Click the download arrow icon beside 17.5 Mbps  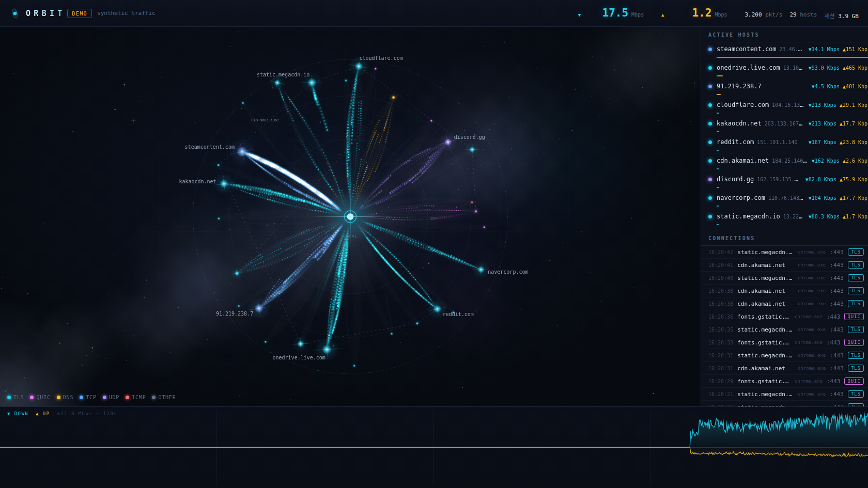[579, 15]
